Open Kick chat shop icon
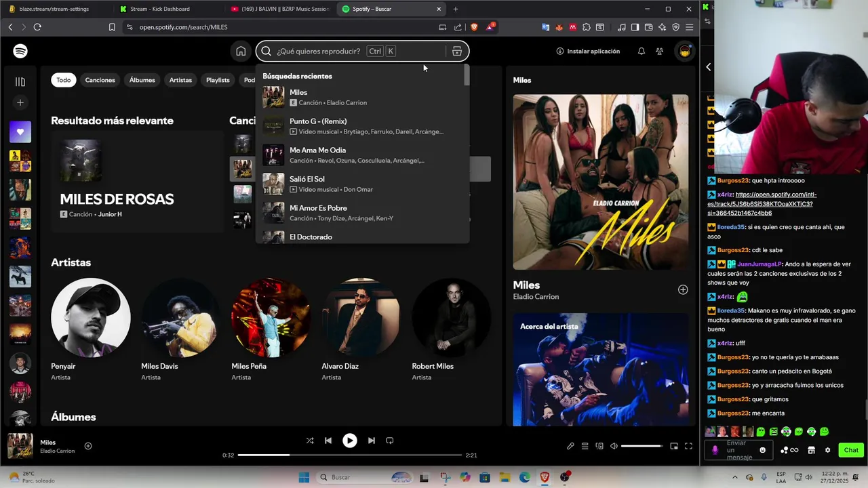The height and width of the screenshot is (488, 868). 811,450
